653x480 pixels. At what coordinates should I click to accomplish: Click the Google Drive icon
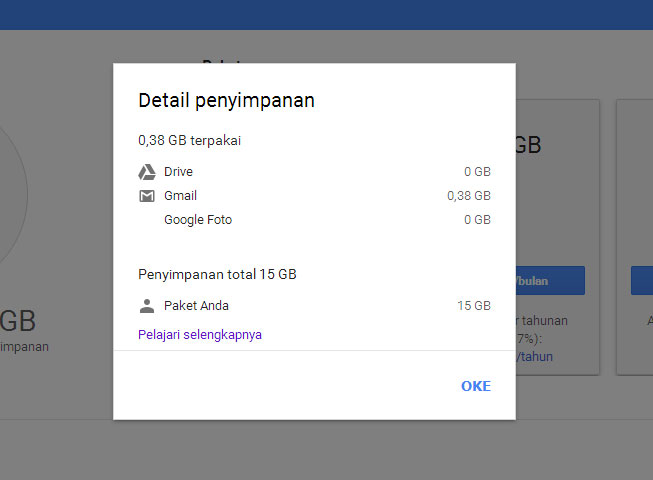147,172
